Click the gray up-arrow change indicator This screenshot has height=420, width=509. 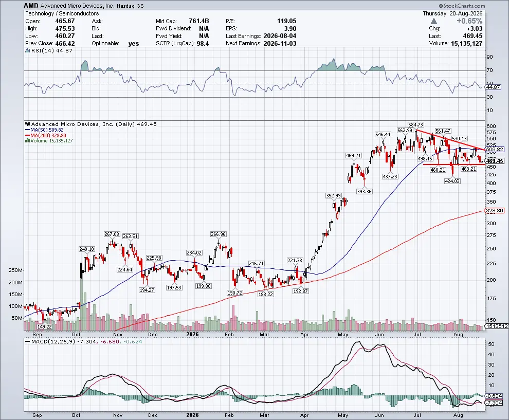pos(434,21)
